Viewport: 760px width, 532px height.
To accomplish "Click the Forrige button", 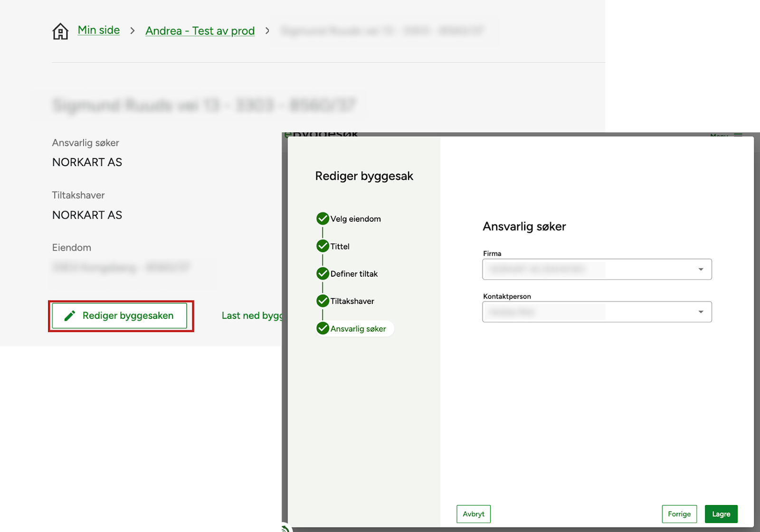I will (679, 514).
